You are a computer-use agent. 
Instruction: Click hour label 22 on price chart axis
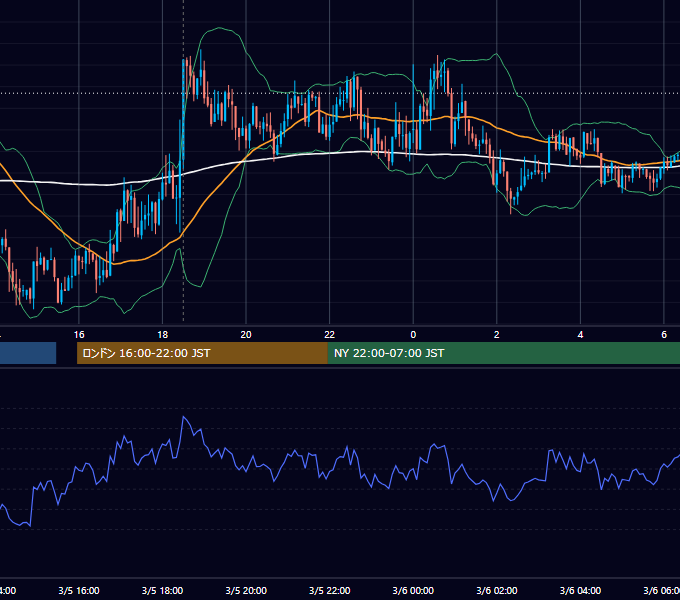point(330,335)
